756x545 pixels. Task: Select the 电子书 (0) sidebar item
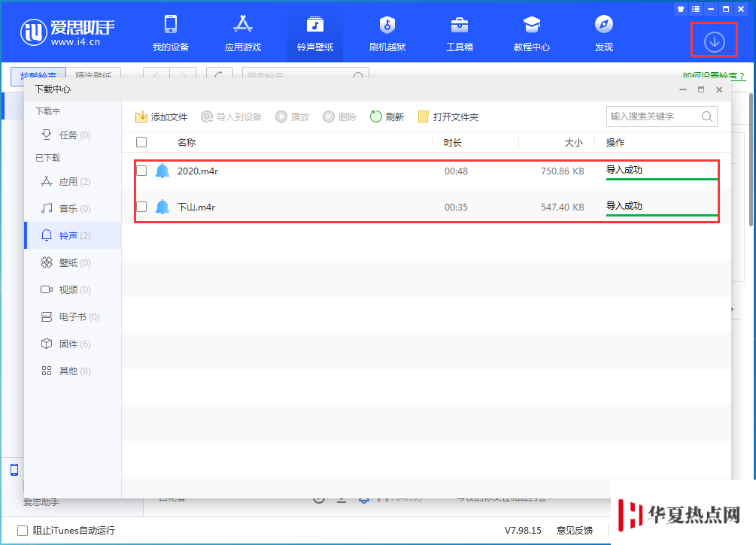click(x=73, y=316)
